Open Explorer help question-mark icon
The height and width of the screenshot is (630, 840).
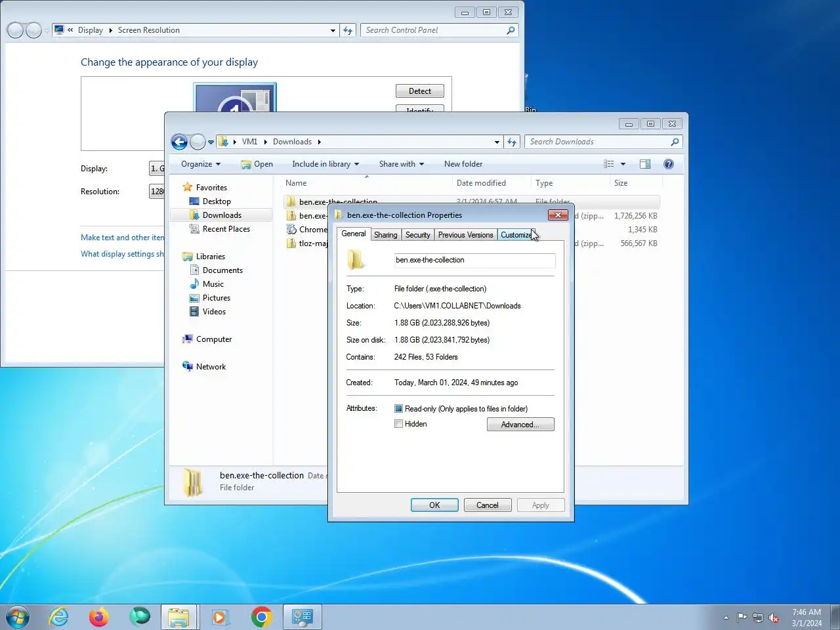point(669,164)
